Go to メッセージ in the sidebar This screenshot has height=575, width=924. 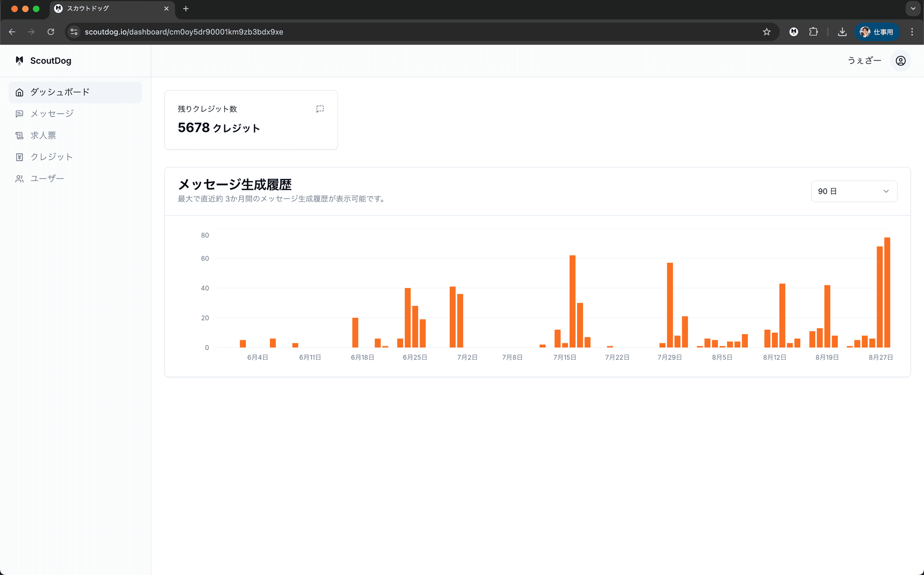pos(51,114)
